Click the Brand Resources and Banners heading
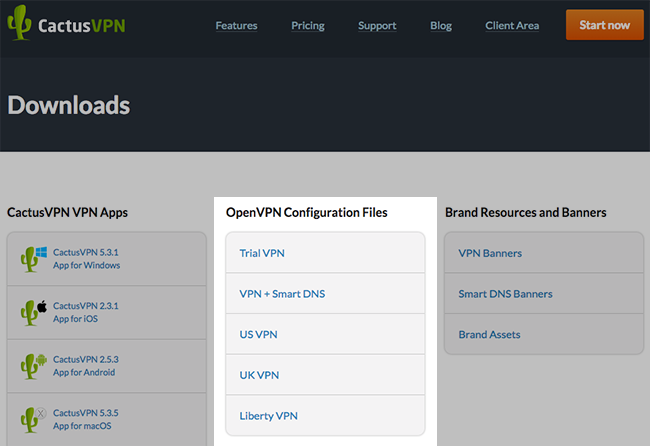650x446 pixels. pyautogui.click(x=526, y=212)
